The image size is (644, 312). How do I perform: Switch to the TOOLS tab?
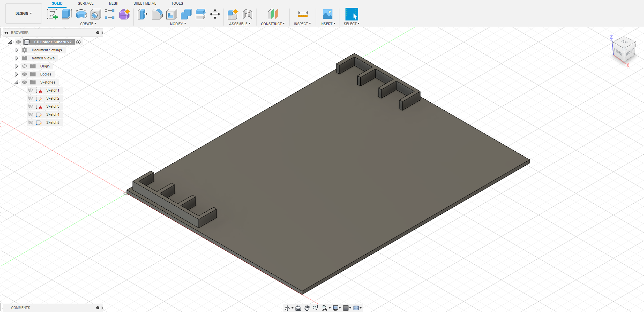coord(177,3)
